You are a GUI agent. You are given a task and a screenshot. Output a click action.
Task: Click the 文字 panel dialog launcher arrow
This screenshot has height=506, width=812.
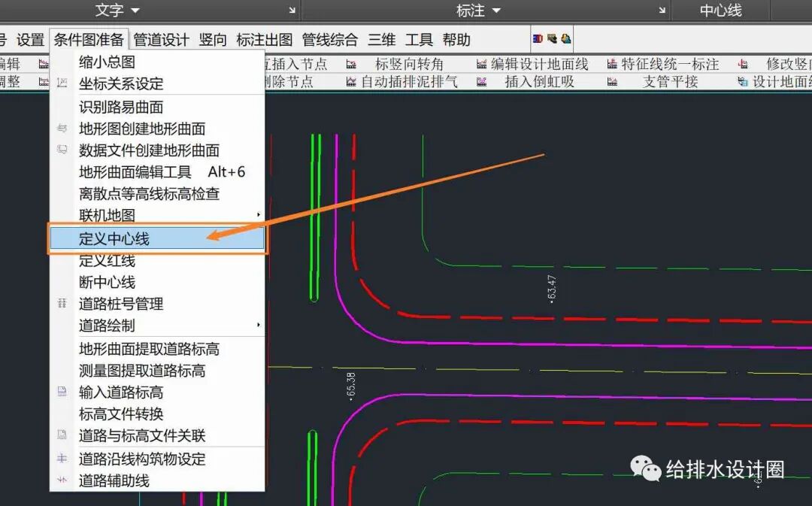(x=292, y=10)
